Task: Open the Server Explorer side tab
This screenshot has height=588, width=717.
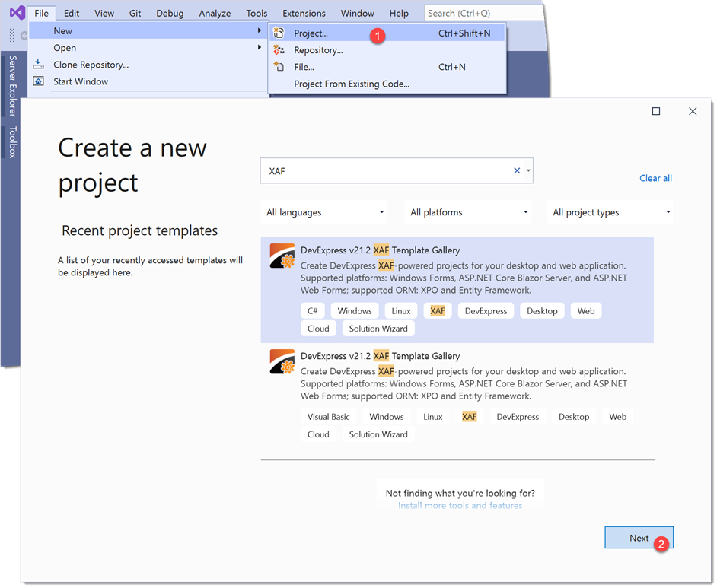Action: 12,86
